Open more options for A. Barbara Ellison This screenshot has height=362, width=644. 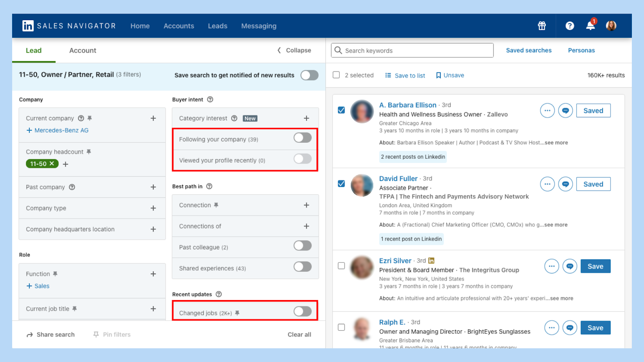point(547,110)
